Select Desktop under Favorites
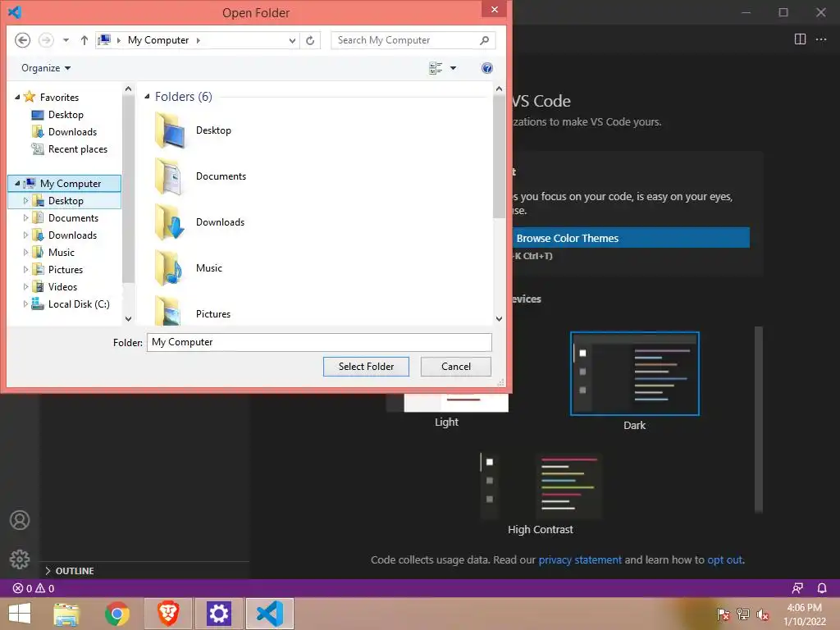840x630 pixels. coord(66,115)
